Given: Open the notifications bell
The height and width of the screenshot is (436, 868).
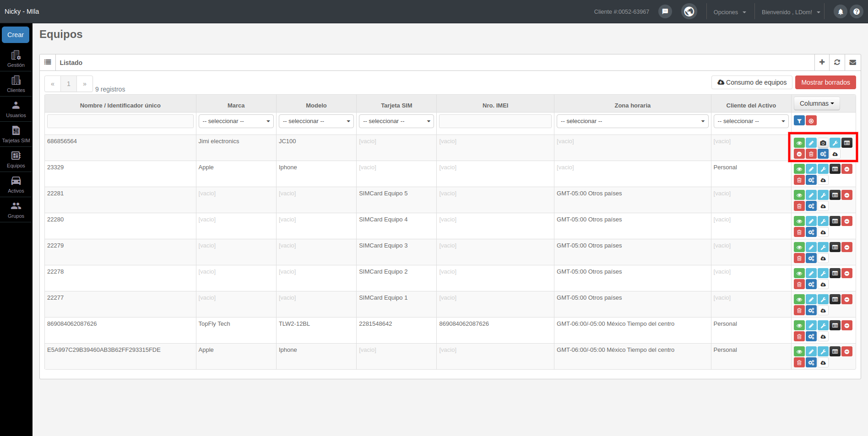Looking at the screenshot, I should (x=841, y=12).
